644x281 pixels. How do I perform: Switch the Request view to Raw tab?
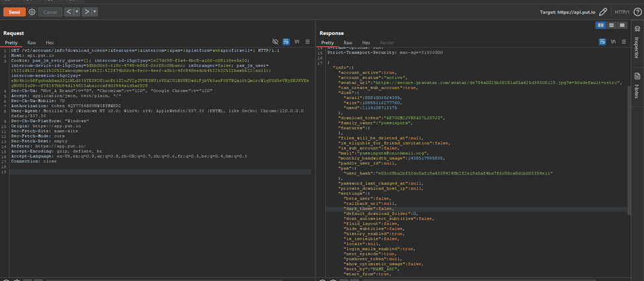pos(31,42)
